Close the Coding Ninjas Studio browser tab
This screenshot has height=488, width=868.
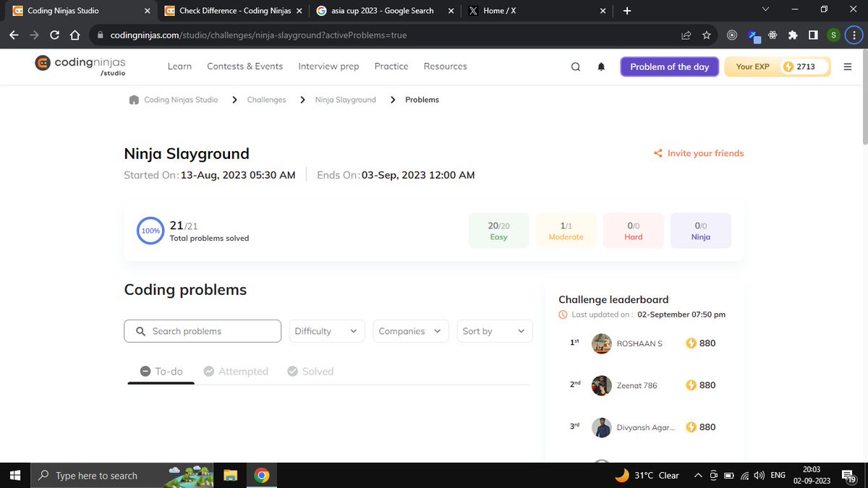pyautogui.click(x=148, y=11)
